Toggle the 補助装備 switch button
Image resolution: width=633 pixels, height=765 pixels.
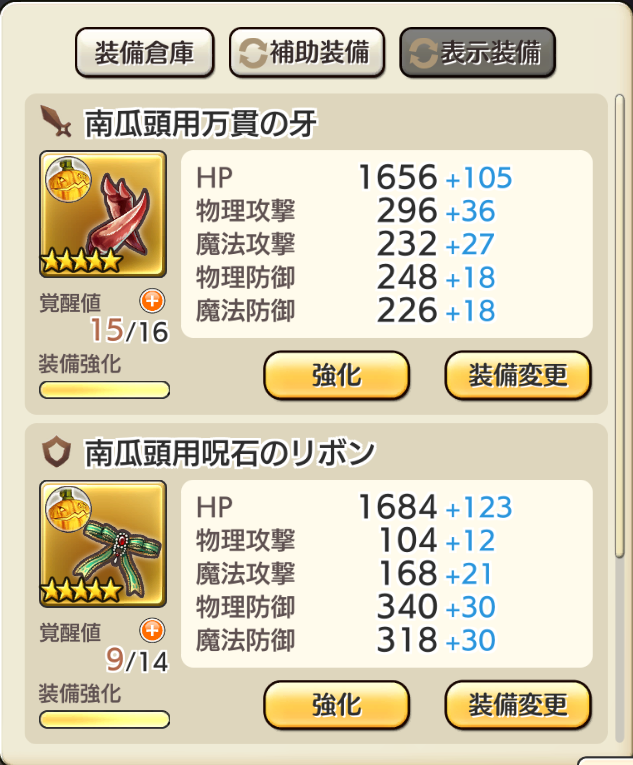point(307,53)
